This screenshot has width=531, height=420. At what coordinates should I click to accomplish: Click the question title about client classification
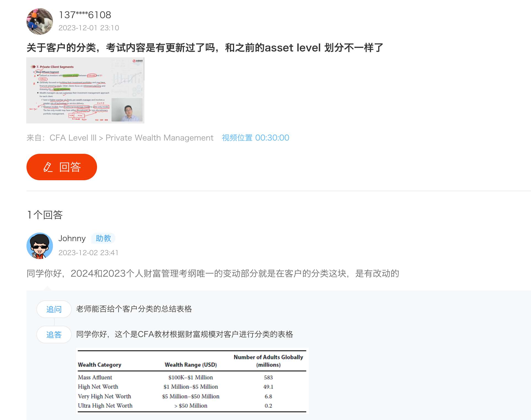(205, 48)
